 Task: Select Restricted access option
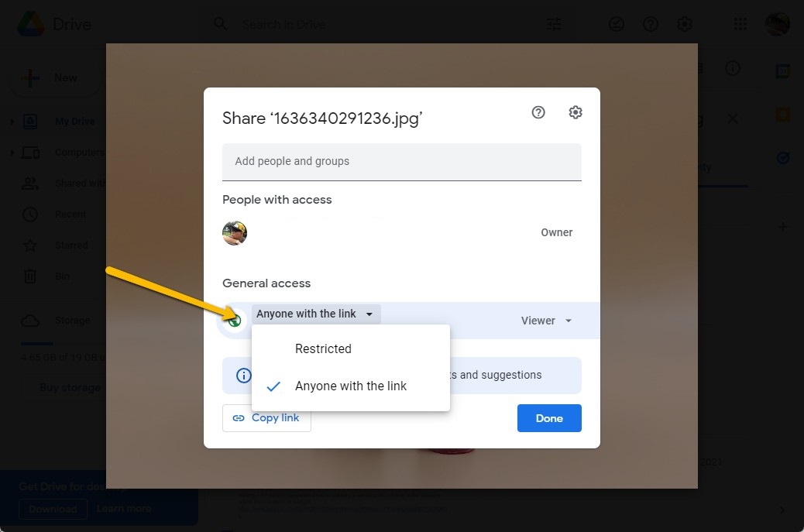(x=351, y=349)
